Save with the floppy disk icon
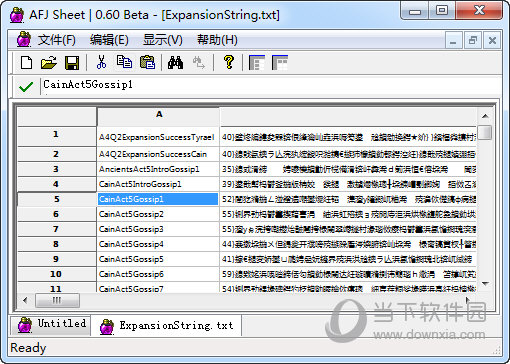The width and height of the screenshot is (510, 364). click(x=72, y=62)
